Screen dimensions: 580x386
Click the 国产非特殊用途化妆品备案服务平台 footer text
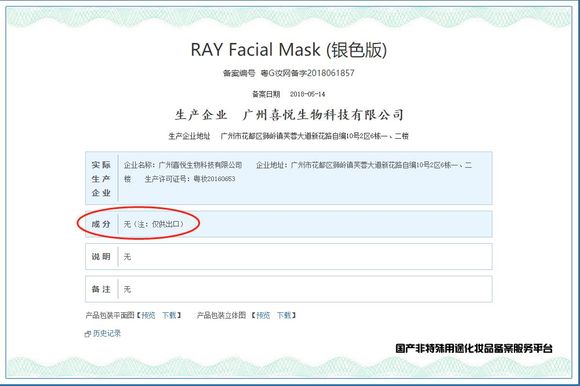[x=474, y=348]
